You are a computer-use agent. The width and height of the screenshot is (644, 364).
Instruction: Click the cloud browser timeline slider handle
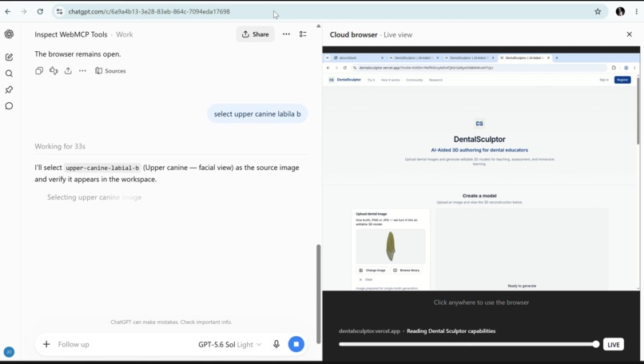click(x=596, y=344)
